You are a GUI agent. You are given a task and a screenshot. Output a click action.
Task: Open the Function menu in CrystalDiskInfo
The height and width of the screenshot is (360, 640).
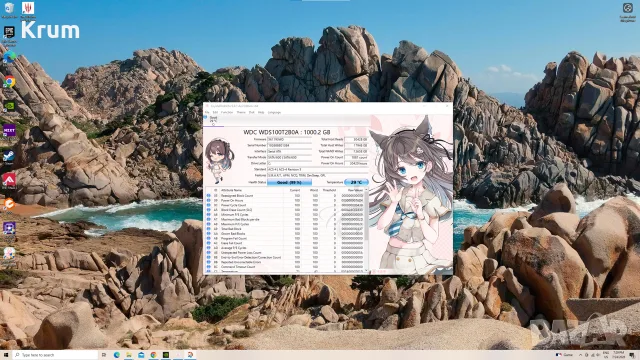click(227, 112)
